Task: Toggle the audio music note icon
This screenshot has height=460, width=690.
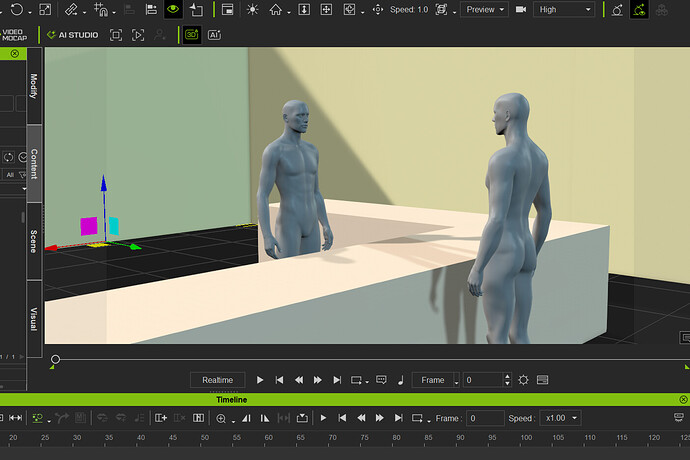Action: click(400, 380)
